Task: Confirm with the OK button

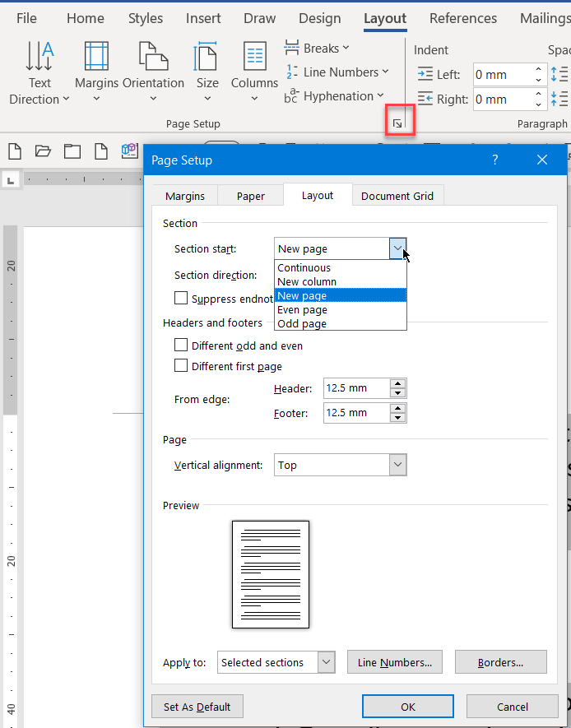Action: [407, 707]
